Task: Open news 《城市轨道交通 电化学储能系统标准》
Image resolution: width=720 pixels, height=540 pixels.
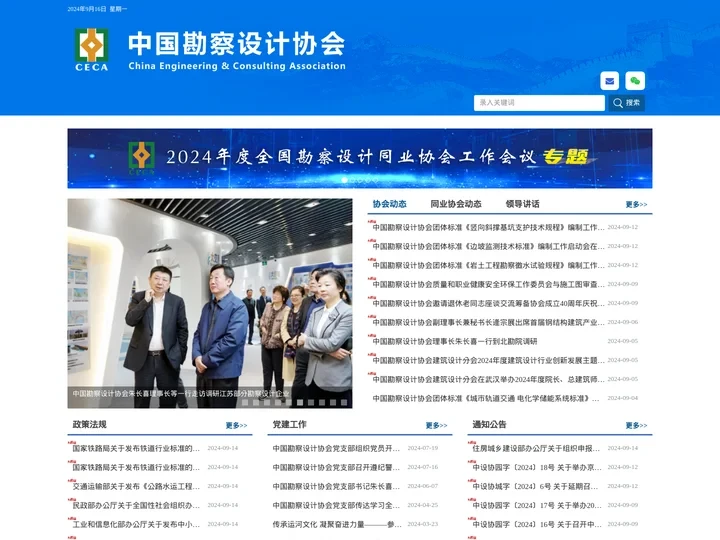Action: coord(486,398)
